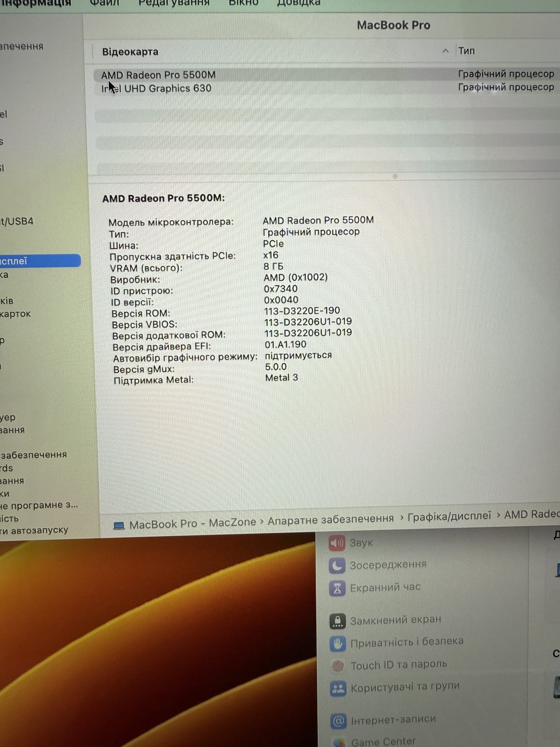Open the Довідка menu
The image size is (560, 747).
298,3
